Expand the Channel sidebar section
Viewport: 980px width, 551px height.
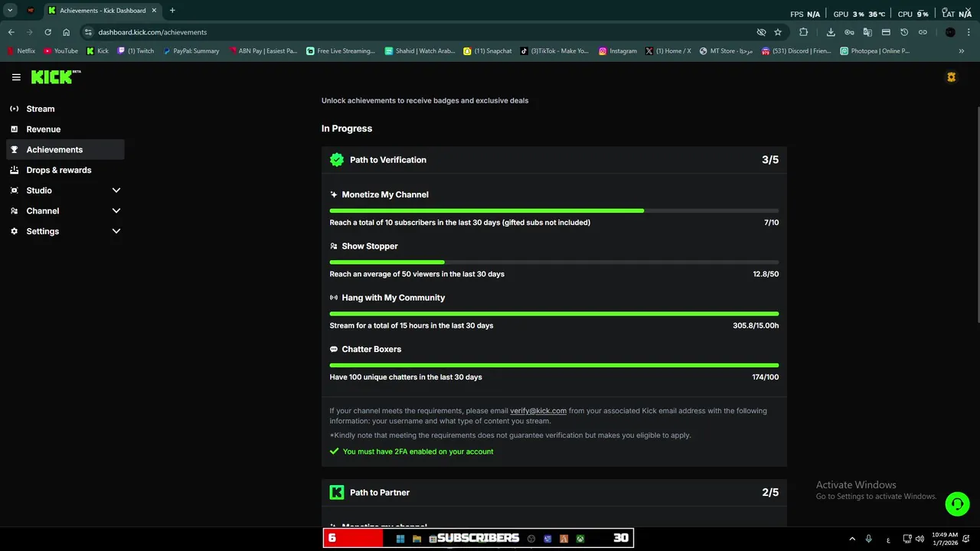point(116,210)
